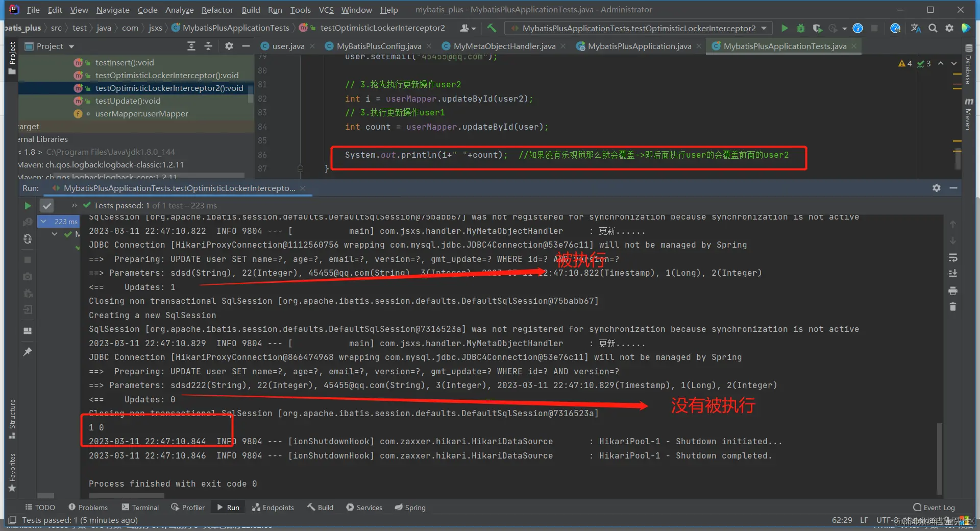The width and height of the screenshot is (980, 531).
Task: Run the selected test configuration from the main toolbar
Action: pos(785,28)
